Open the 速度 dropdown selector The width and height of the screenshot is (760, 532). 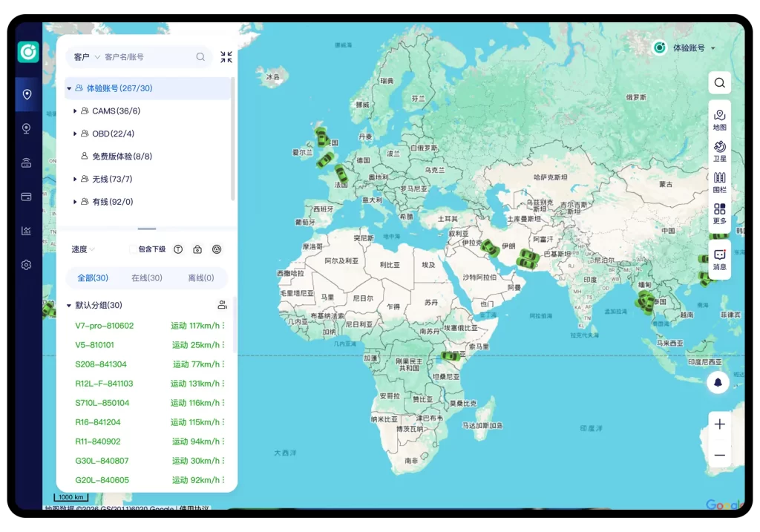coord(83,249)
